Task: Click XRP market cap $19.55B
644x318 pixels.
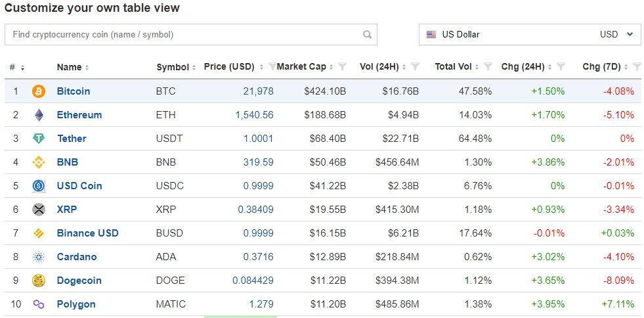Action: coord(328,210)
